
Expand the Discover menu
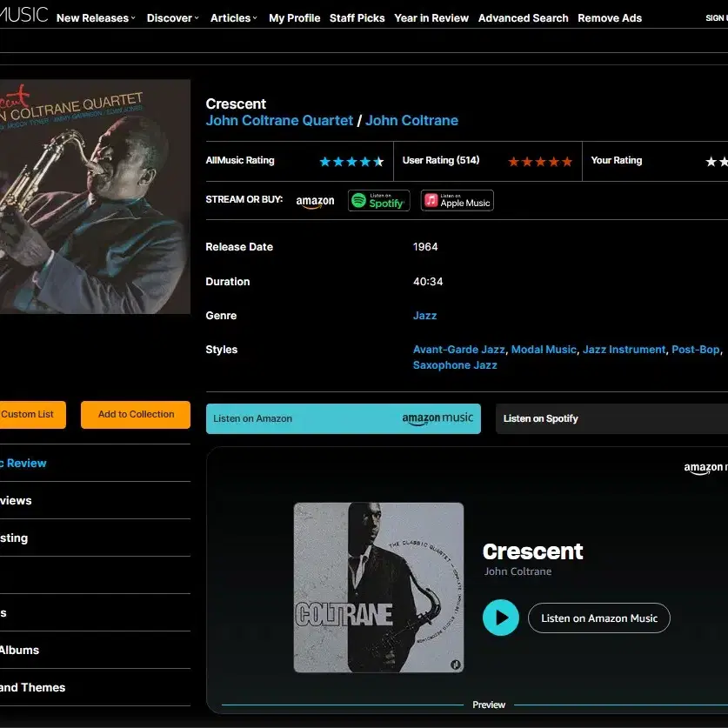point(173,18)
